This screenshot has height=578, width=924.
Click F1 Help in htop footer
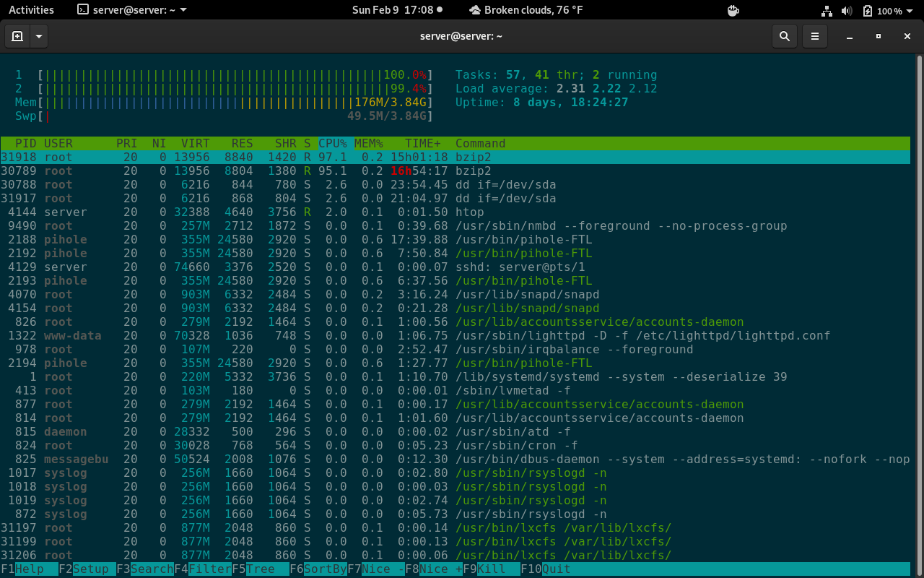[30, 569]
